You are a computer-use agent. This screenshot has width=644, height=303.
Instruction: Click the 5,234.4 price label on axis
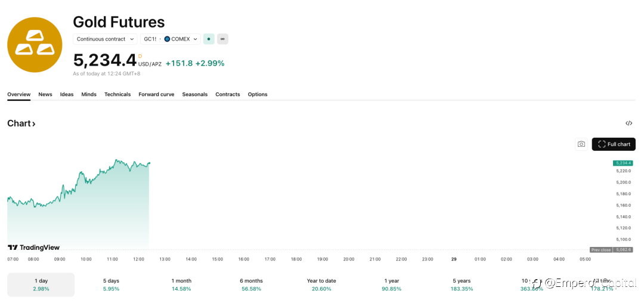pyautogui.click(x=623, y=163)
